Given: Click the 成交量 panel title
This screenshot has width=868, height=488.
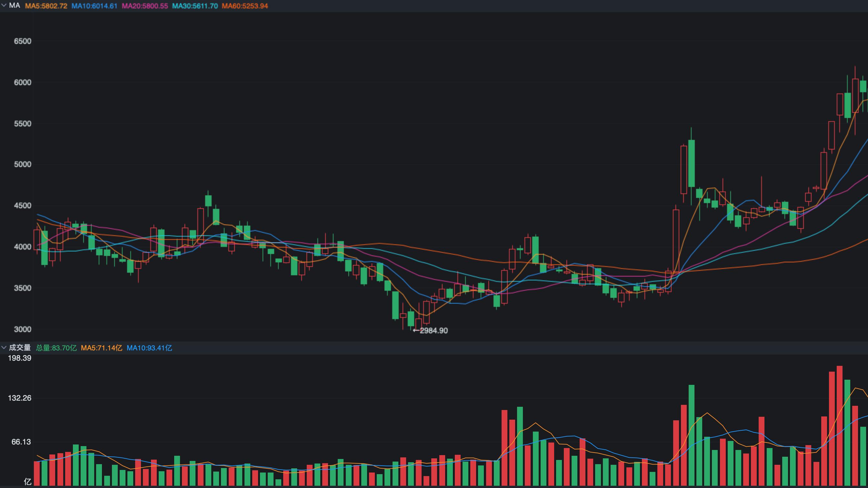Looking at the screenshot, I should click(20, 347).
